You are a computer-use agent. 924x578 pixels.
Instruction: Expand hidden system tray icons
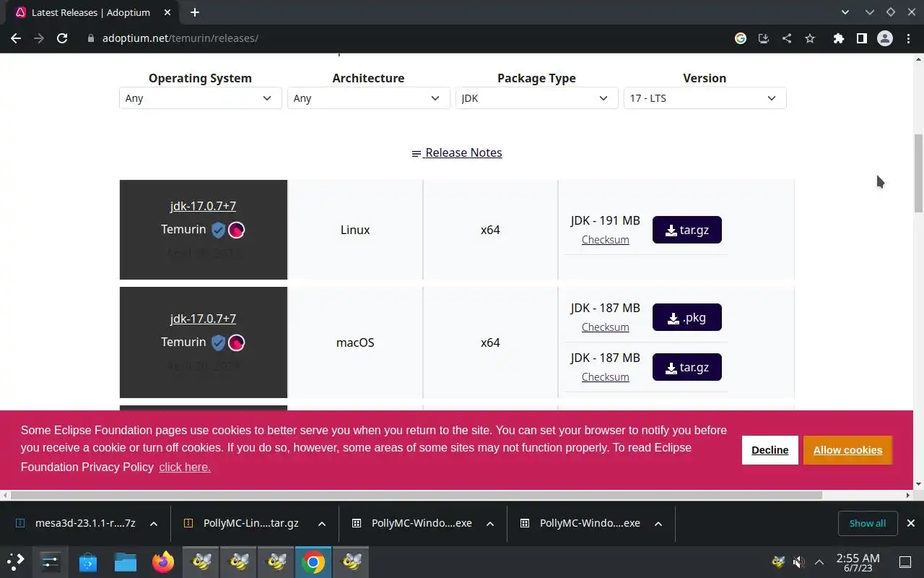click(x=819, y=561)
